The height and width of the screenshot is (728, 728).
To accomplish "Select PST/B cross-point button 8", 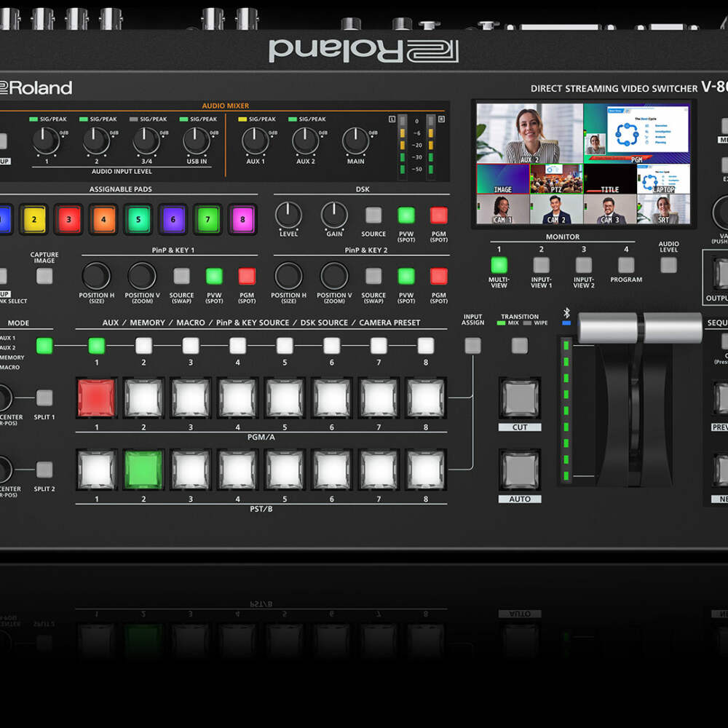I will point(426,470).
